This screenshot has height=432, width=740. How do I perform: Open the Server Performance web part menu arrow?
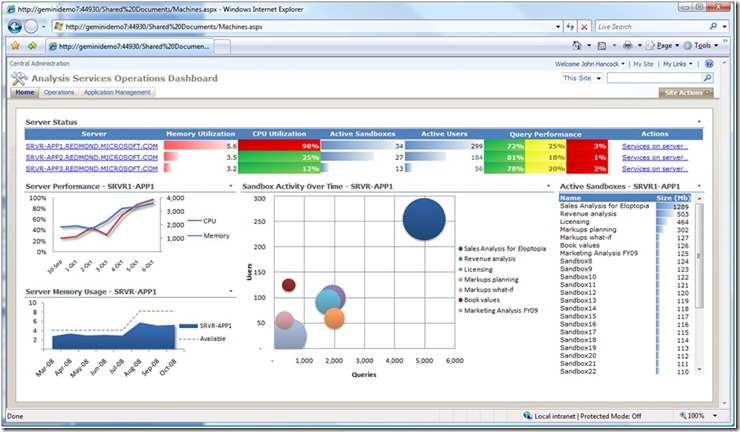click(x=231, y=186)
